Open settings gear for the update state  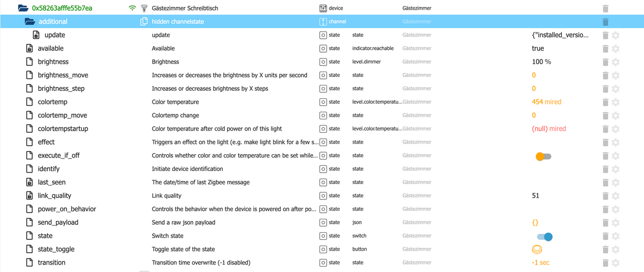pyautogui.click(x=616, y=35)
